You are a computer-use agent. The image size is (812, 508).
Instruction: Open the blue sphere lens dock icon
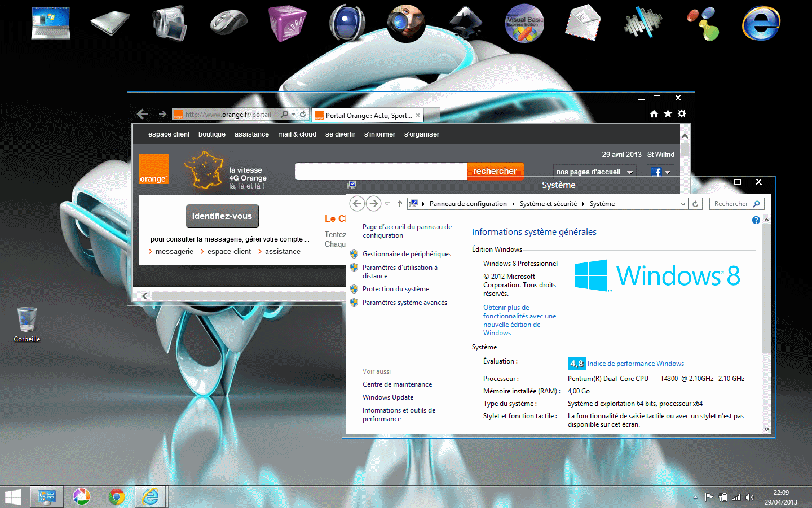(x=347, y=23)
